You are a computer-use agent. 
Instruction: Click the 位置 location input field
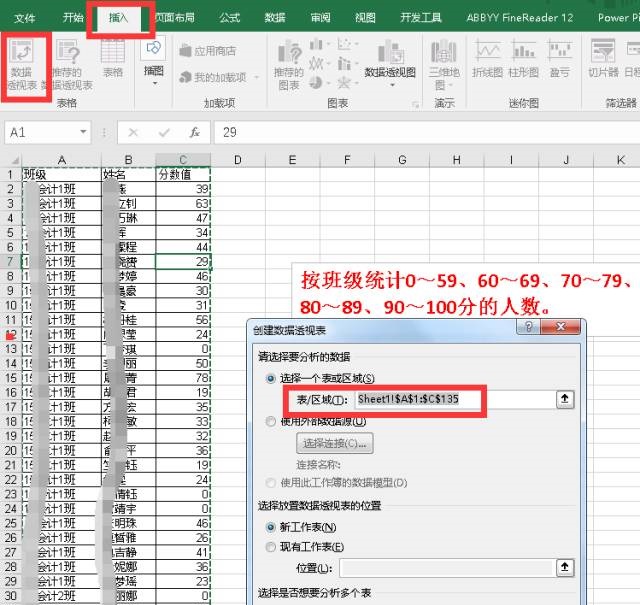pos(447,567)
